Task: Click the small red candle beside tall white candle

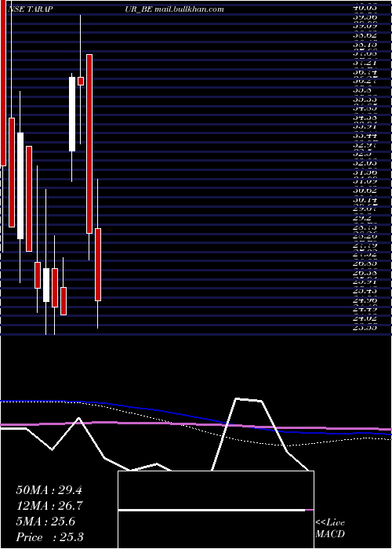Action: pos(81,81)
